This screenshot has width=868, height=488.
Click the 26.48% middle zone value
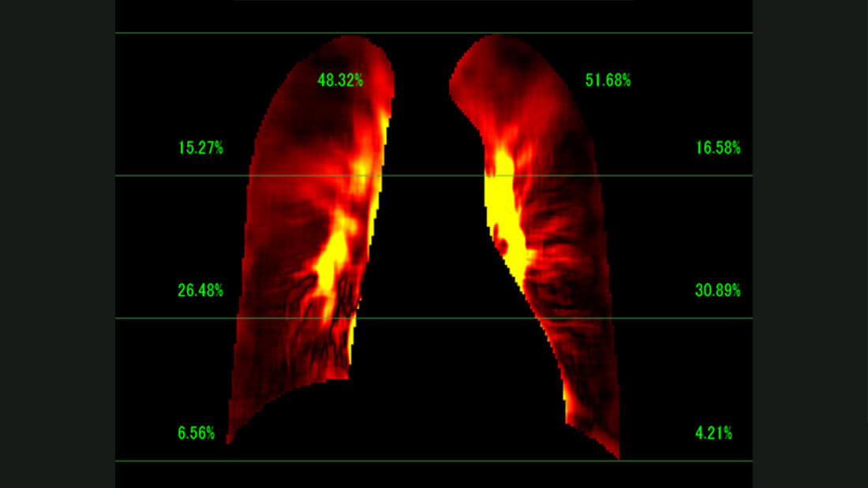[200, 290]
